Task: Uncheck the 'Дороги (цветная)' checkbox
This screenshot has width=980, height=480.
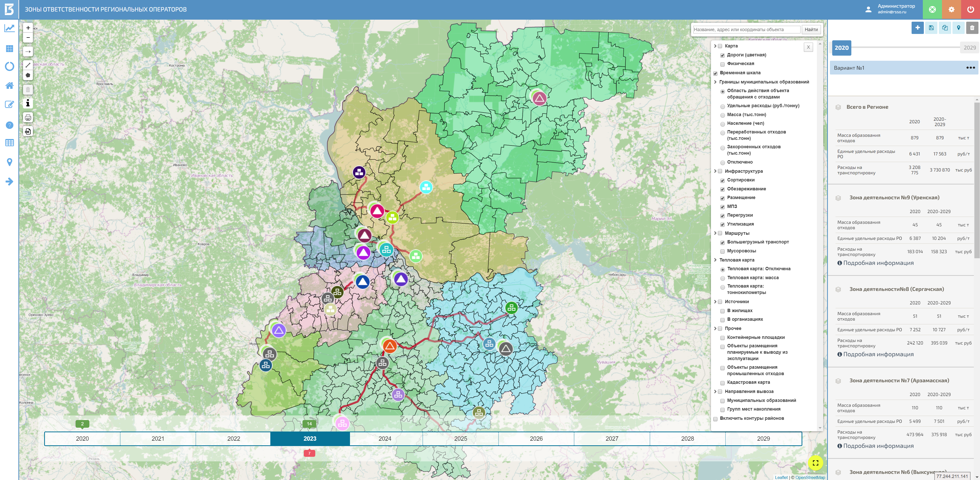Action: 722,56
